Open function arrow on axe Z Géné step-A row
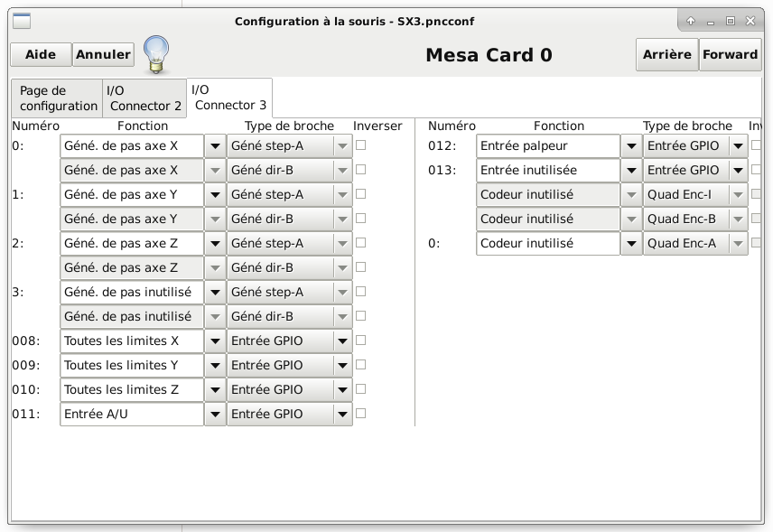This screenshot has width=773, height=532. click(215, 244)
